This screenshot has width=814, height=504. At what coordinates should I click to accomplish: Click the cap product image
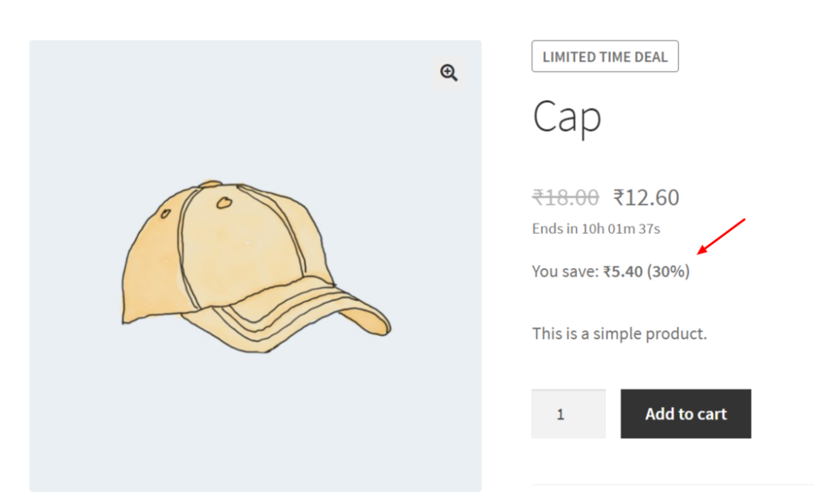click(255, 266)
